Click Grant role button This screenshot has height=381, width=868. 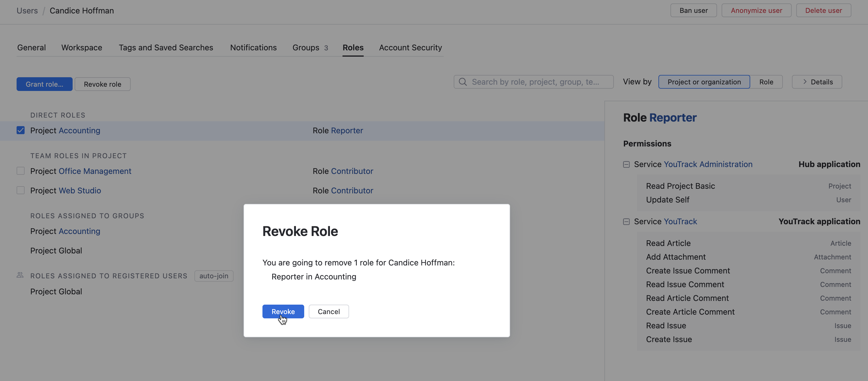[x=45, y=84]
